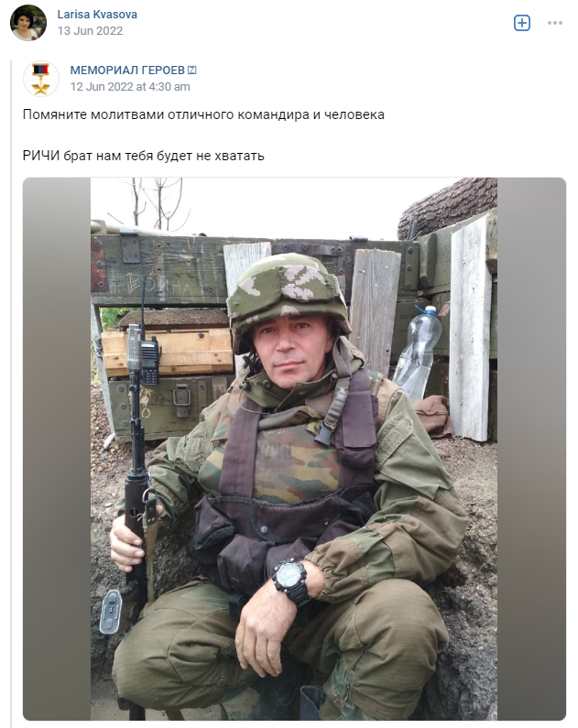The width and height of the screenshot is (578, 728).
Task: Open the МЕМОРИАЛ ГЕРОЕВ community link
Action: [x=127, y=71]
